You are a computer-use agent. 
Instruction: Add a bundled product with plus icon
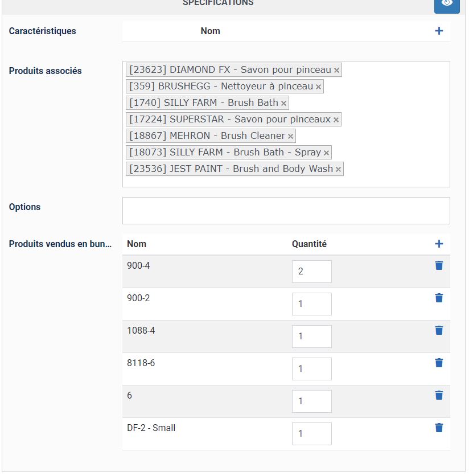point(439,244)
